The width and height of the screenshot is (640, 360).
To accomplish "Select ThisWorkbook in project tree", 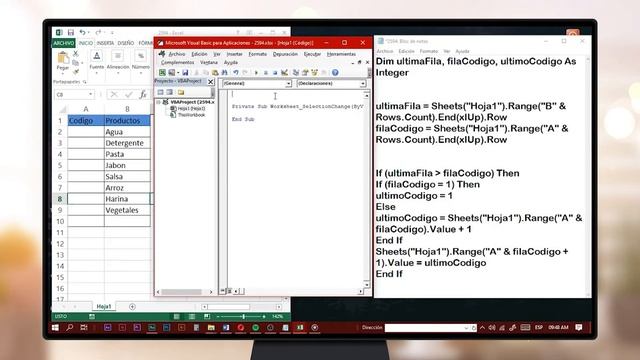I will (188, 115).
